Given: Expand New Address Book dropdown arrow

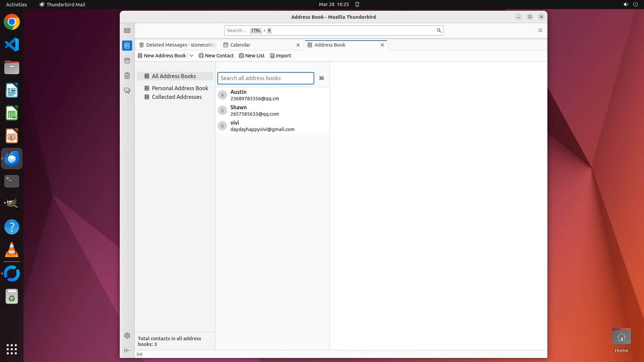Looking at the screenshot, I should pyautogui.click(x=192, y=56).
